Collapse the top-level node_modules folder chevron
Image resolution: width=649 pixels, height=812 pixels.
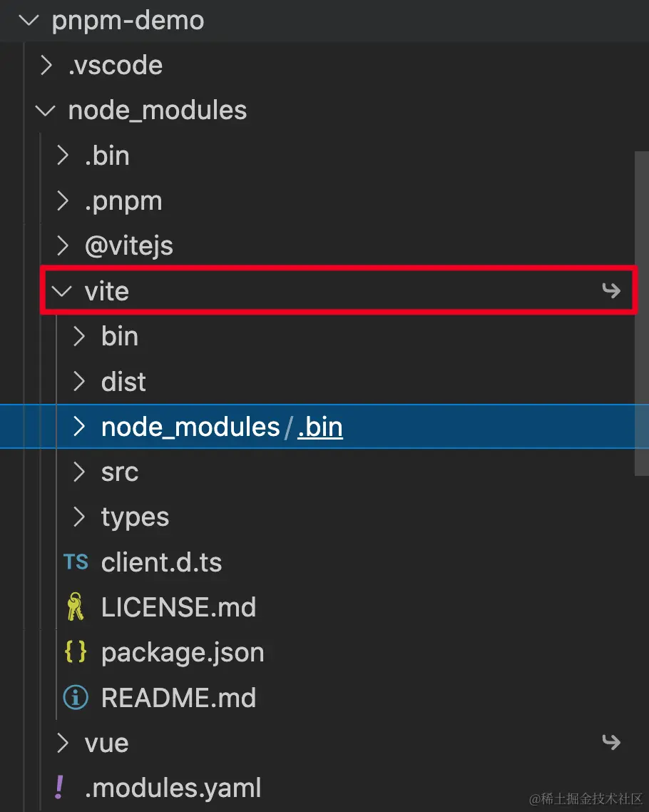click(46, 111)
